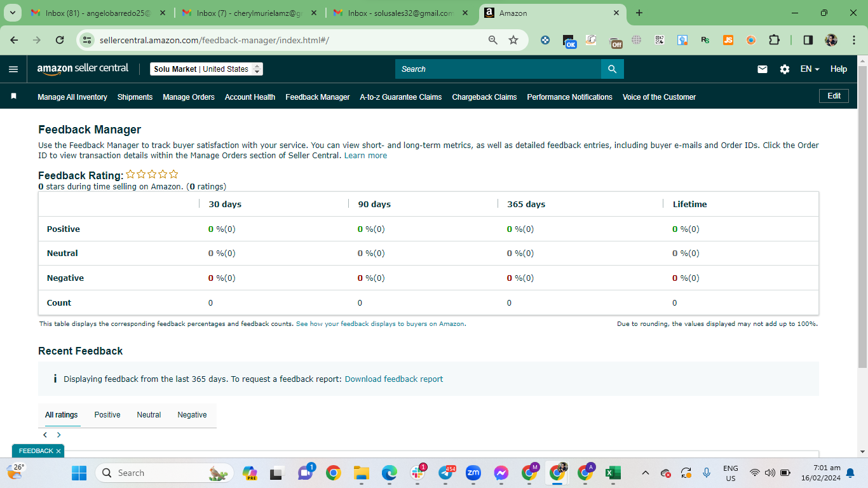Image resolution: width=868 pixels, height=488 pixels.
Task: Open Slack from the taskbar
Action: coord(418,473)
